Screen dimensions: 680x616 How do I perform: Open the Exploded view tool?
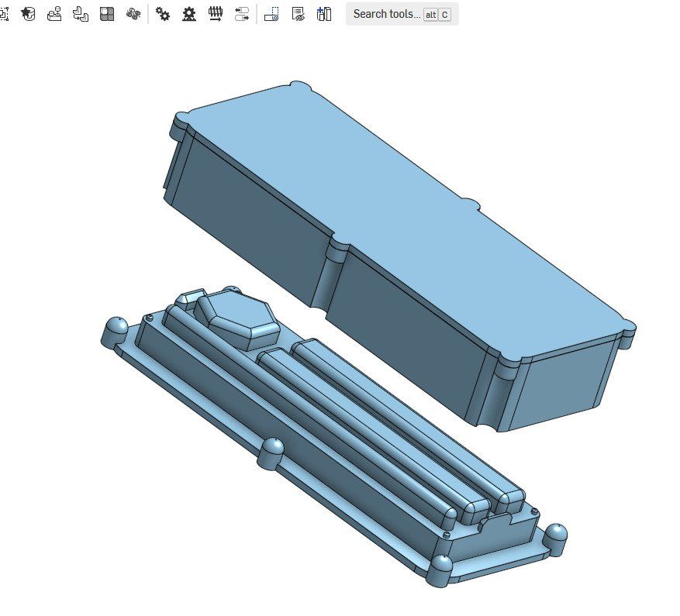pos(271,12)
